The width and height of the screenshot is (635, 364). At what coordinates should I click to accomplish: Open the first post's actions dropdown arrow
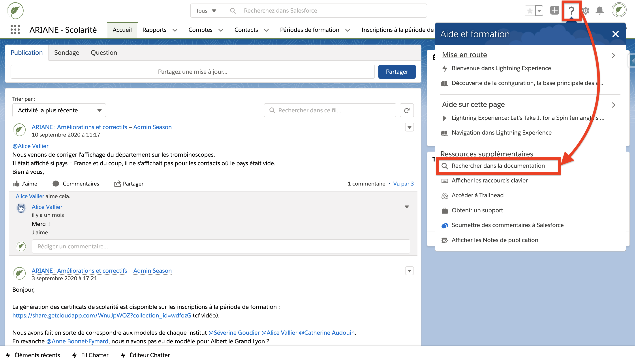coord(409,127)
